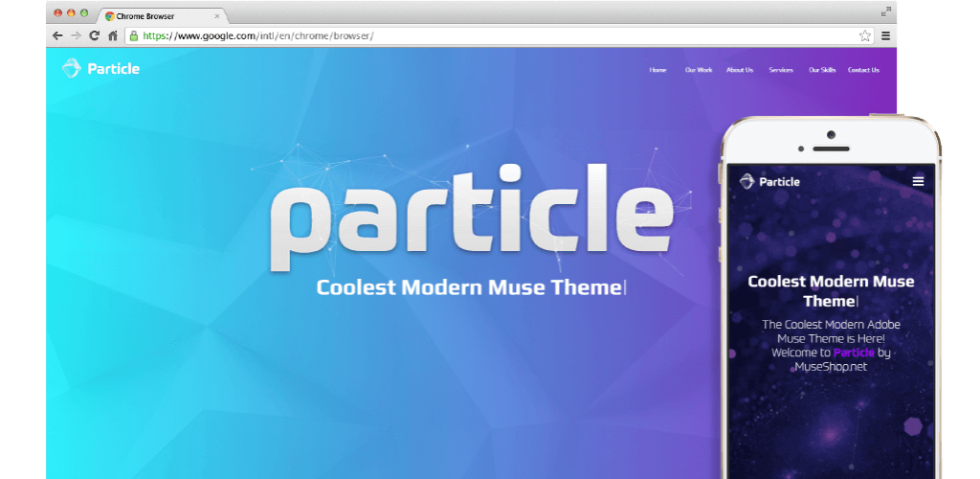This screenshot has width=980, height=479.
Task: Open the Home nav link
Action: 657,70
